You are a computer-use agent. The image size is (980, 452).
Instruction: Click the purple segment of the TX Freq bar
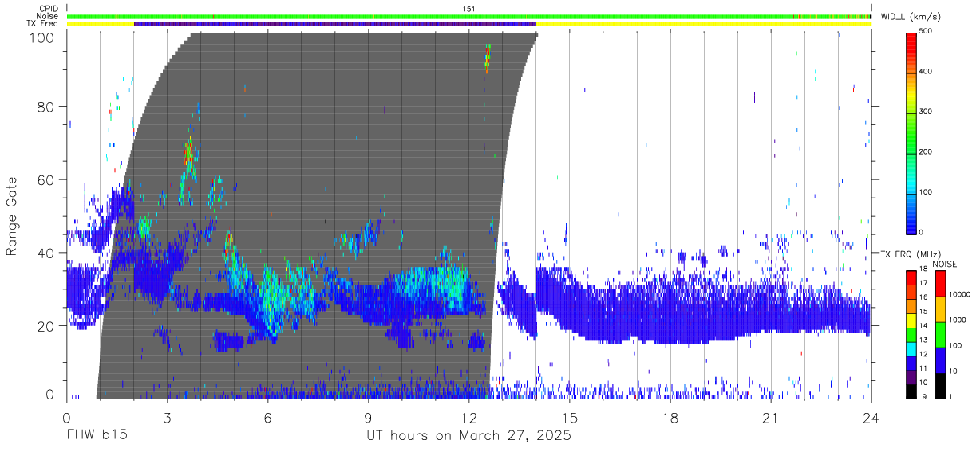click(x=335, y=24)
